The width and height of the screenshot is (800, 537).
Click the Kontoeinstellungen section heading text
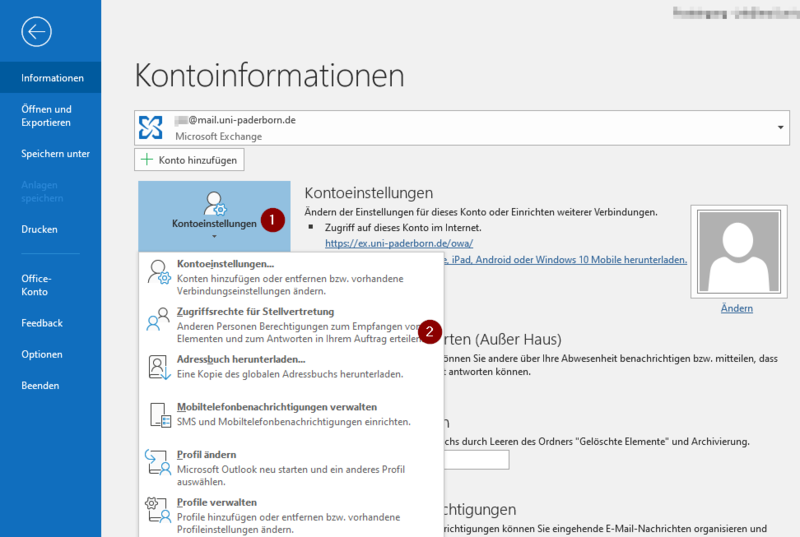point(369,193)
